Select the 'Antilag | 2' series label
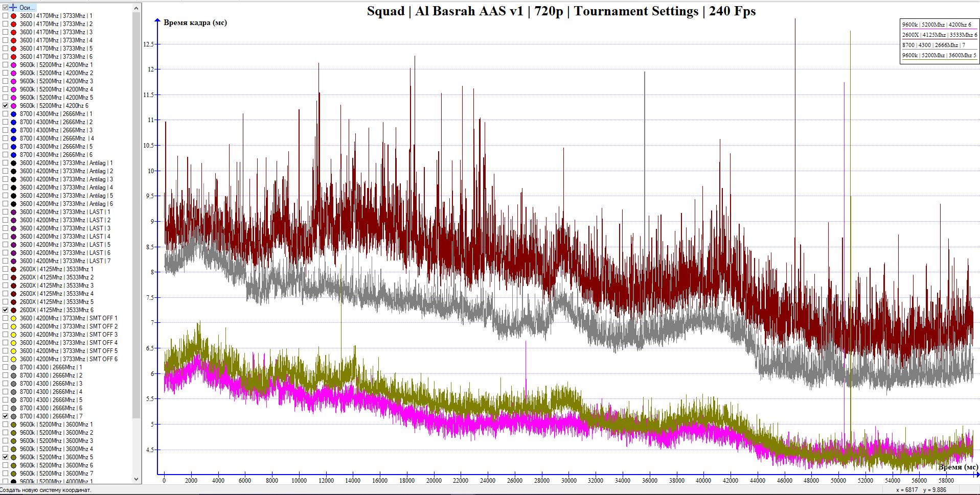Screen dimensions: 980x495 tap(66, 171)
